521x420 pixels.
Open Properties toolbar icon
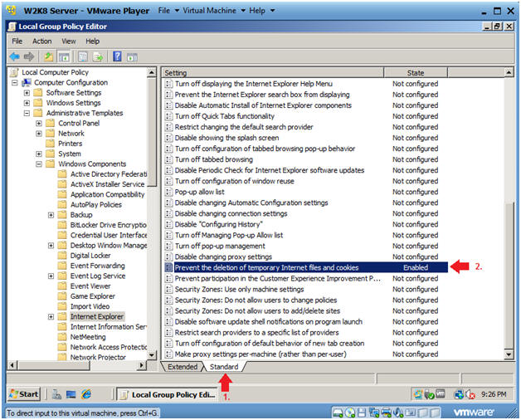pos(83,57)
